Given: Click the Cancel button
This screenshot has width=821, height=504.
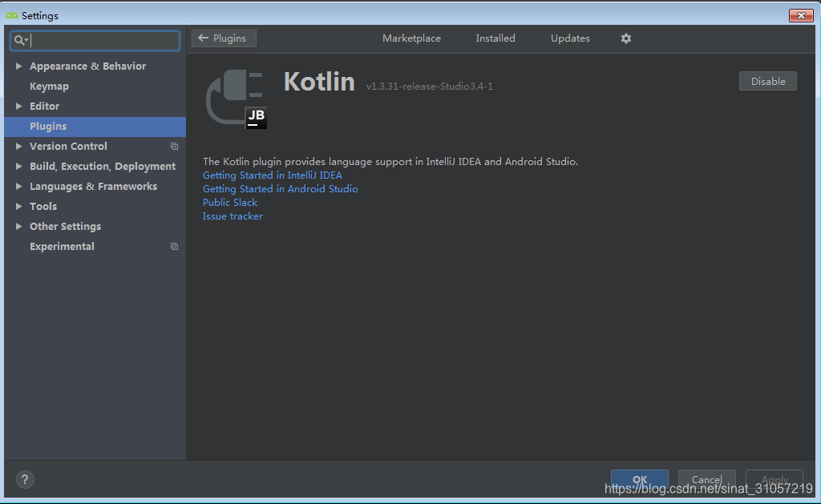Looking at the screenshot, I should click(x=707, y=479).
